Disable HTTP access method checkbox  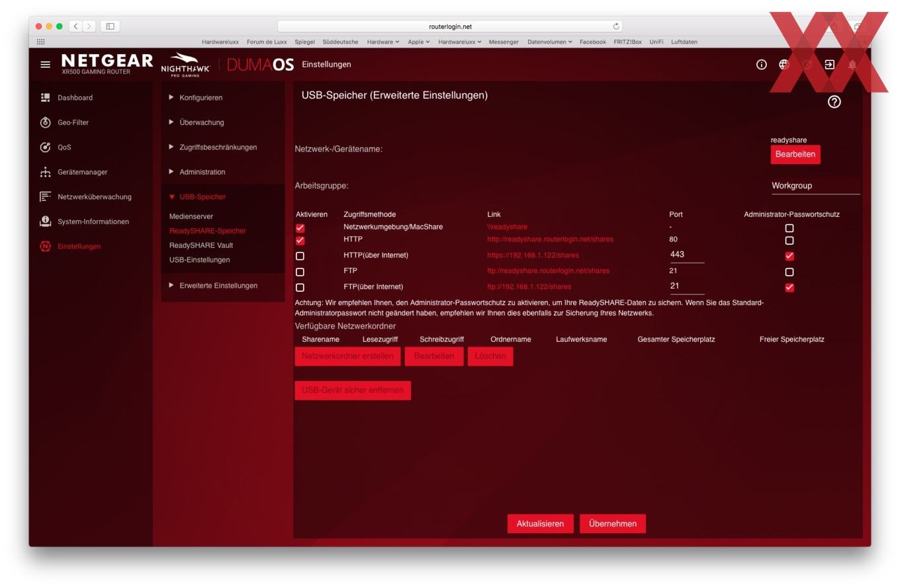pos(300,241)
